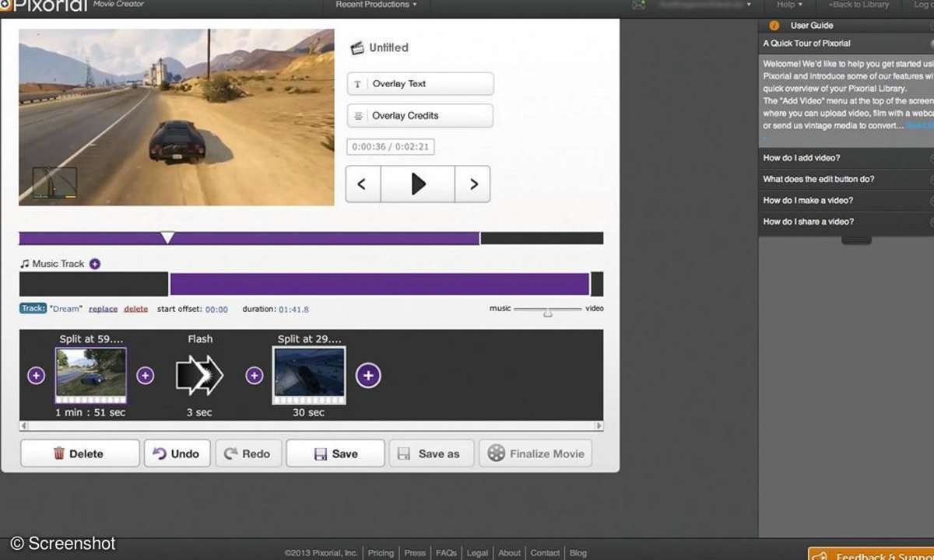Click the Delete button with the trash icon
Viewport: 934px width, 560px height.
tap(79, 453)
